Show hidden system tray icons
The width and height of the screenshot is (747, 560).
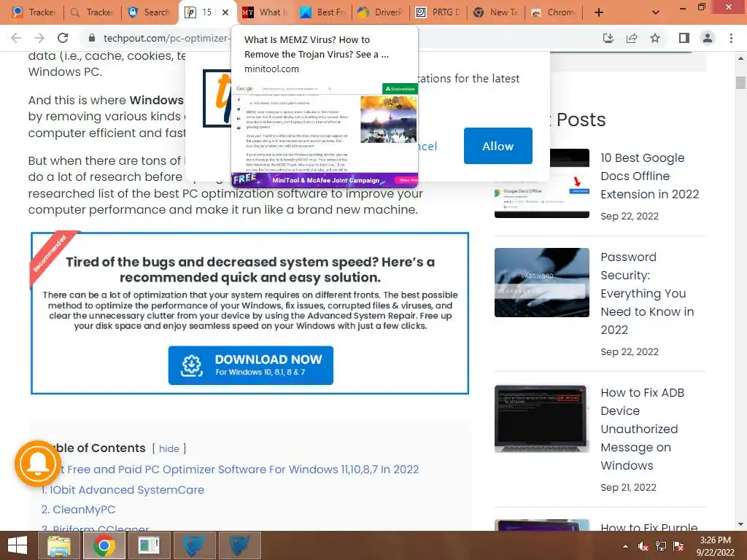[x=625, y=546]
